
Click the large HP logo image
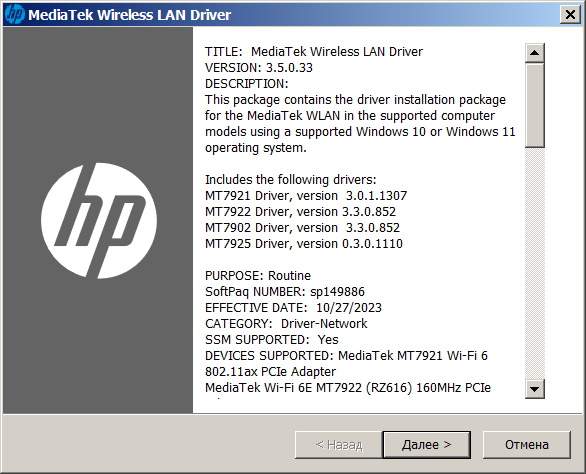click(99, 221)
